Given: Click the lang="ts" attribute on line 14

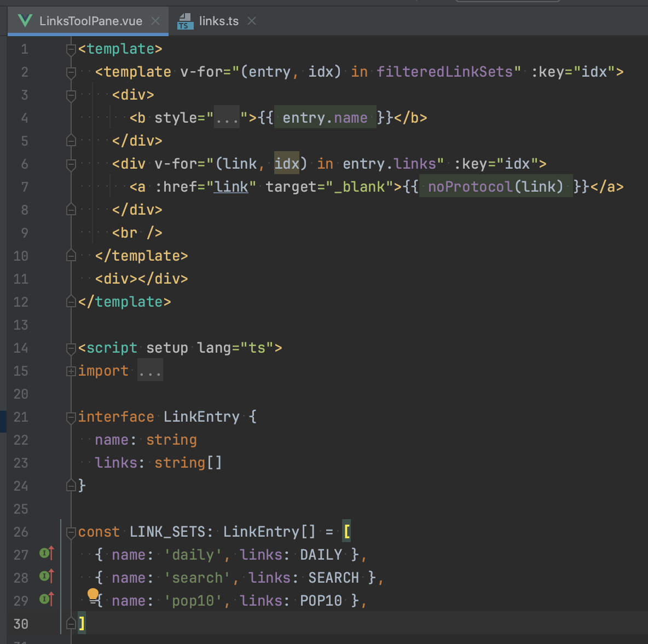Looking at the screenshot, I should (x=235, y=348).
